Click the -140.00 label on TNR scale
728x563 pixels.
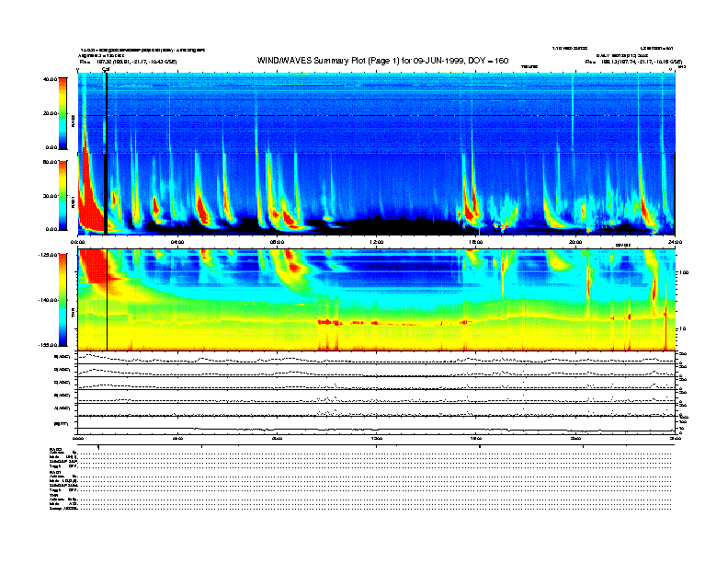pos(48,300)
